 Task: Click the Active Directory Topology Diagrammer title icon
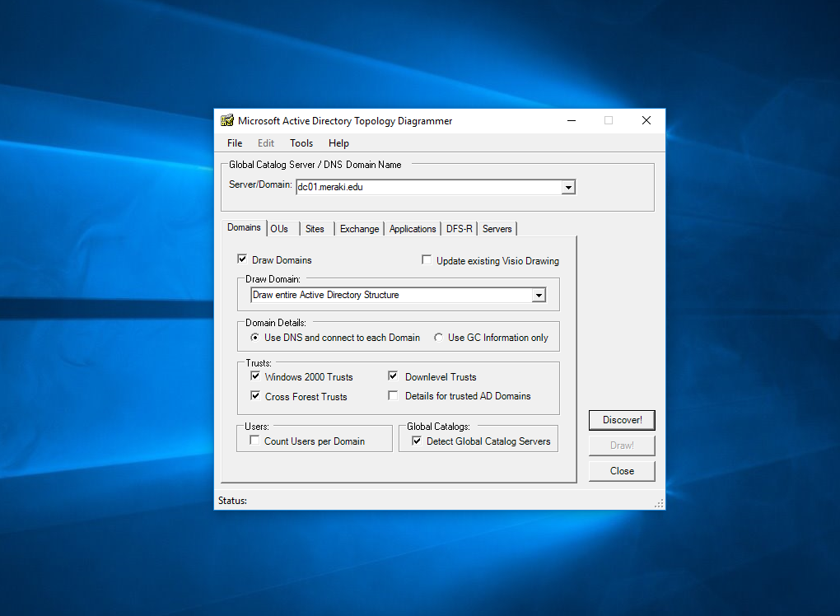(x=227, y=120)
